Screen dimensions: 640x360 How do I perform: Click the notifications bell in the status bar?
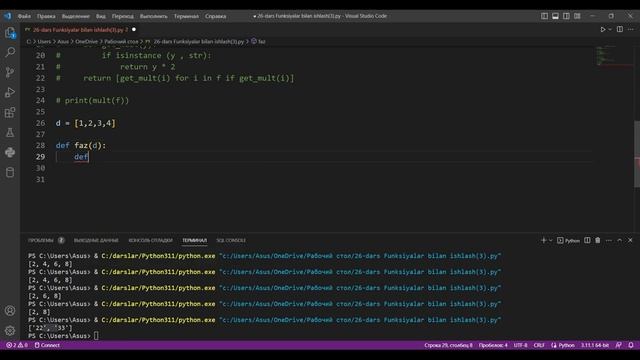pyautogui.click(x=631, y=345)
